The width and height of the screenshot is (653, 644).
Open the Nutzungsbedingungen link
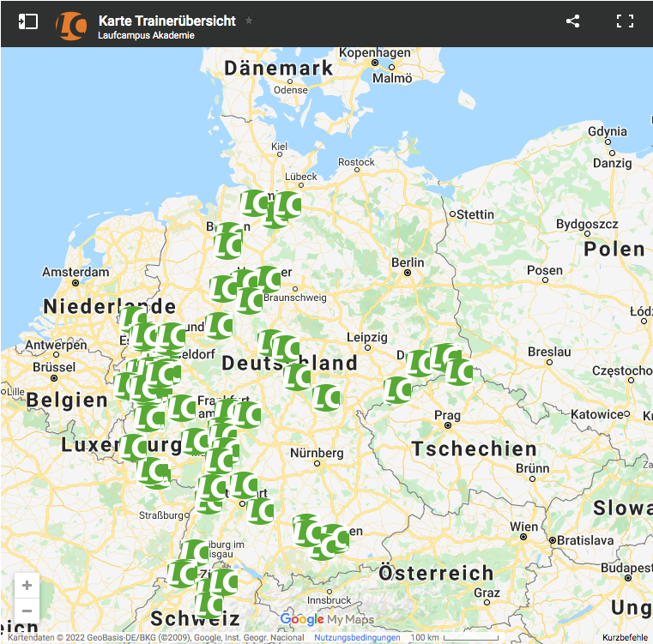point(357,637)
